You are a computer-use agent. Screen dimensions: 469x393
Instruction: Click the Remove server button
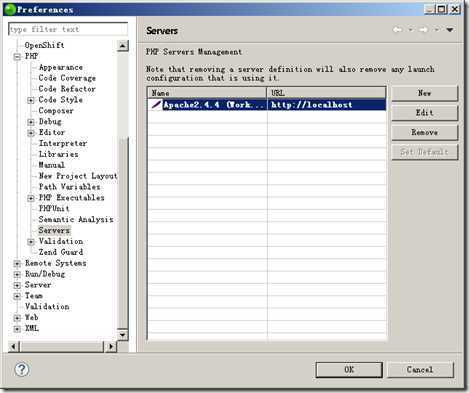click(425, 132)
